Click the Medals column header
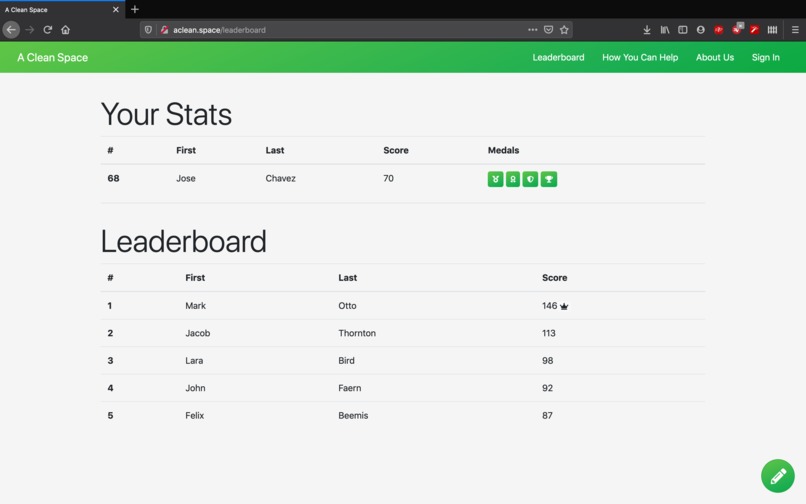Screen dimensions: 806x504 pyautogui.click(x=503, y=150)
